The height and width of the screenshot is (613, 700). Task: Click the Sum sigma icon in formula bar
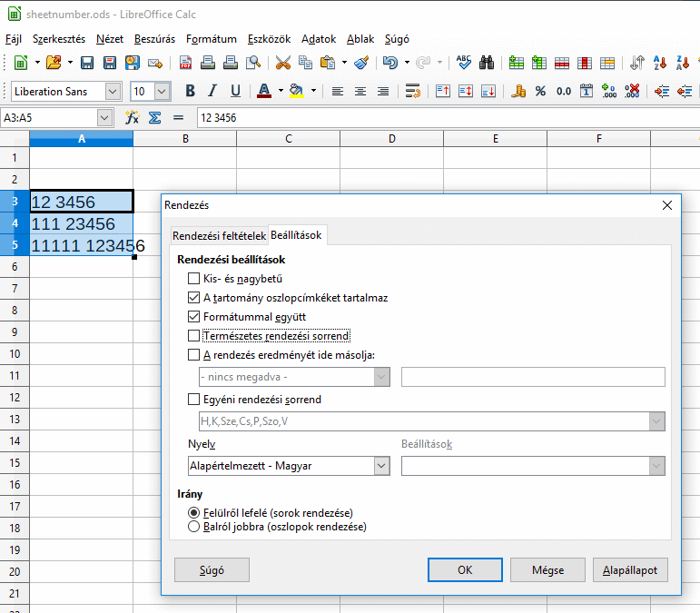tap(154, 118)
